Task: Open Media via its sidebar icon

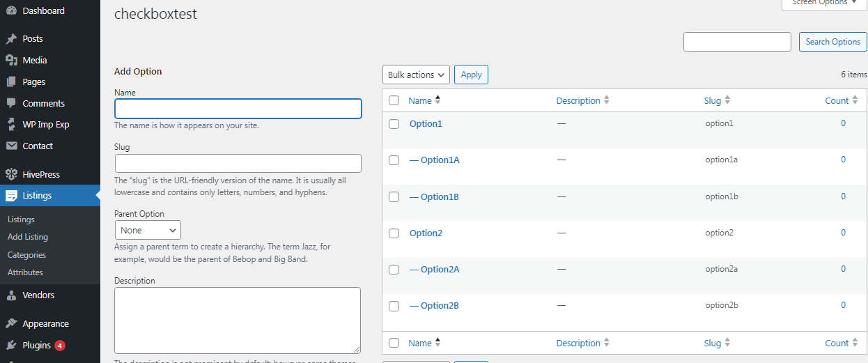Action: 11,61
